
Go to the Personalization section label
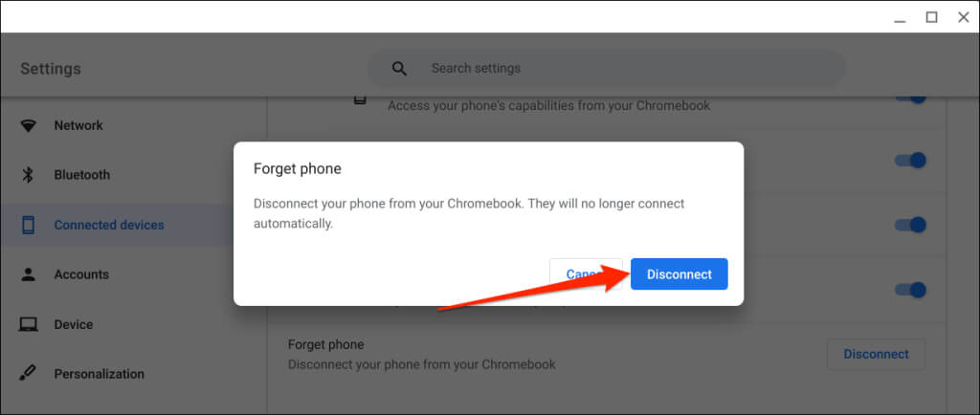100,374
